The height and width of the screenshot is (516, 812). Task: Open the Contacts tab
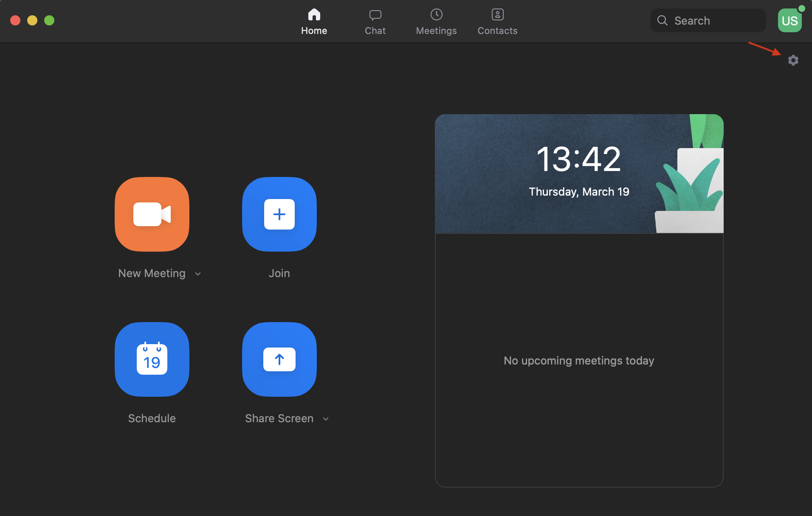(x=498, y=21)
